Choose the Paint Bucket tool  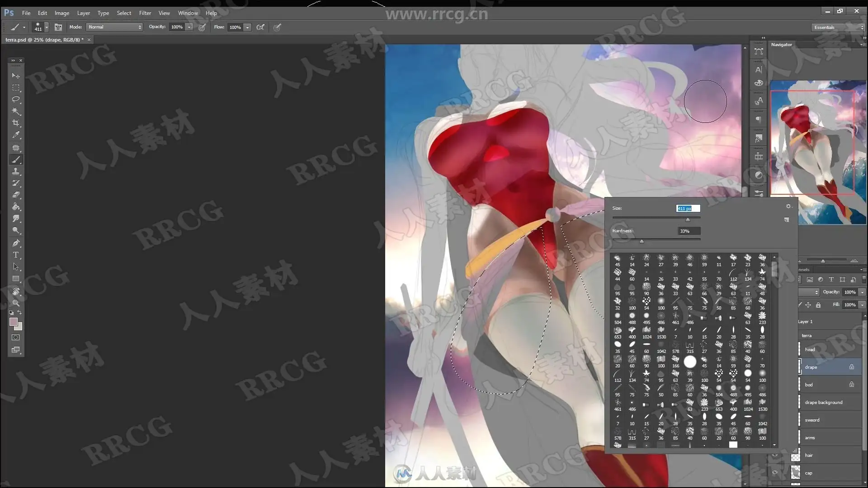point(16,207)
